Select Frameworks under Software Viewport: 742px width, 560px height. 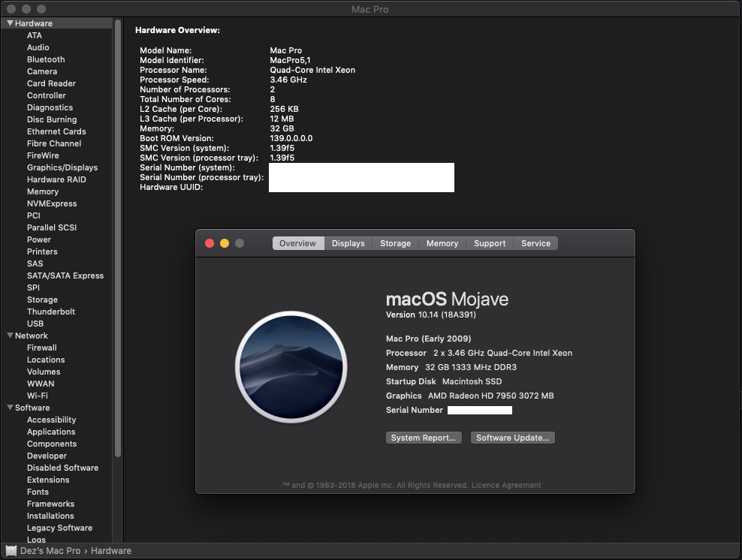[50, 504]
